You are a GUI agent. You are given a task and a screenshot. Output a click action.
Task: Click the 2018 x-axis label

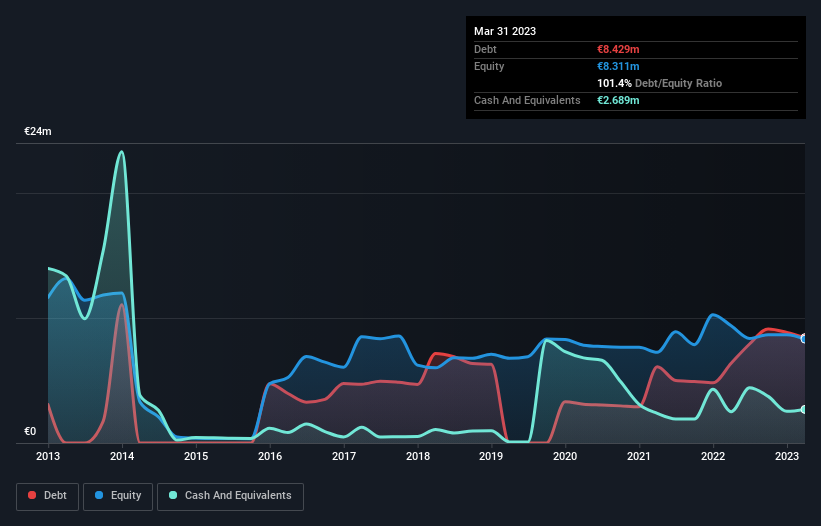pyautogui.click(x=418, y=456)
